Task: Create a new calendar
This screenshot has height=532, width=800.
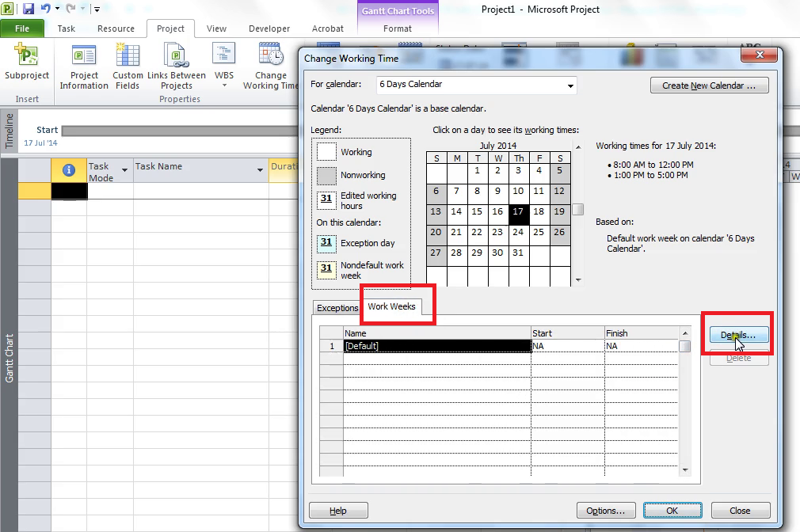Action: click(709, 85)
